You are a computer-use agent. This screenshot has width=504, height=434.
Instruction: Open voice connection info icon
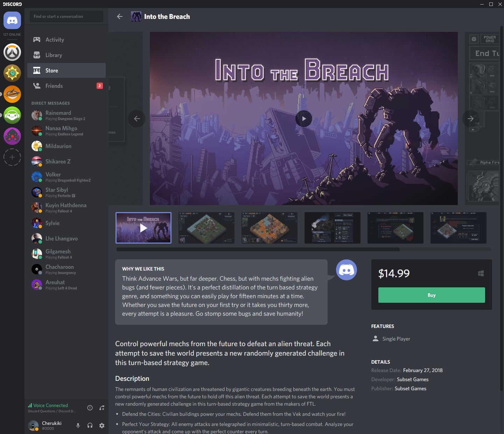point(90,408)
